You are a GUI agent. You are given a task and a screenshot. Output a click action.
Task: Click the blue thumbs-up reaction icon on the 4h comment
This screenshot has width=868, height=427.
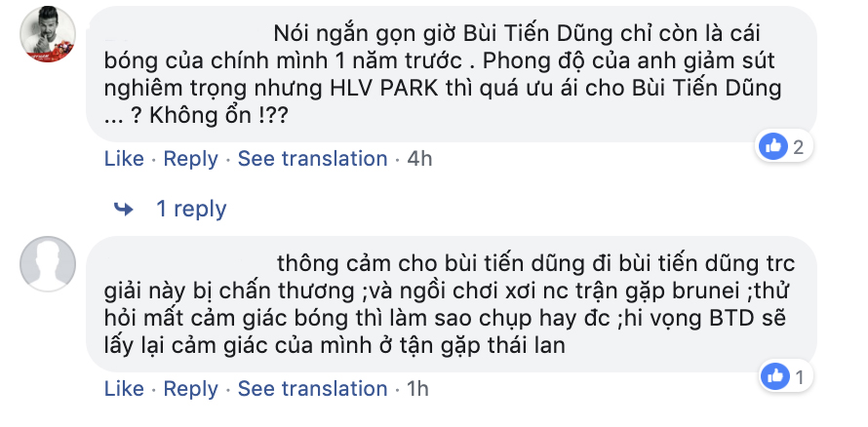pos(775,146)
